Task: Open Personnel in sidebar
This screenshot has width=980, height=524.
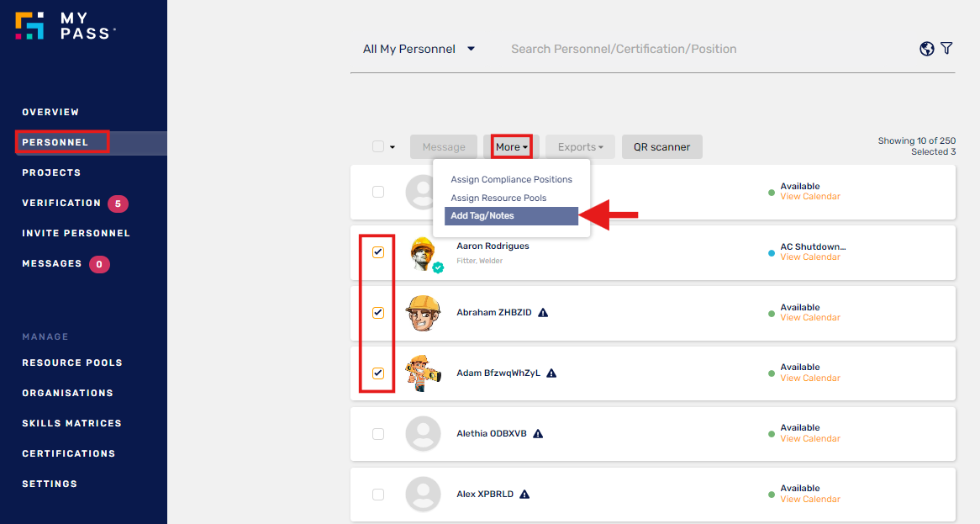Action: [55, 143]
